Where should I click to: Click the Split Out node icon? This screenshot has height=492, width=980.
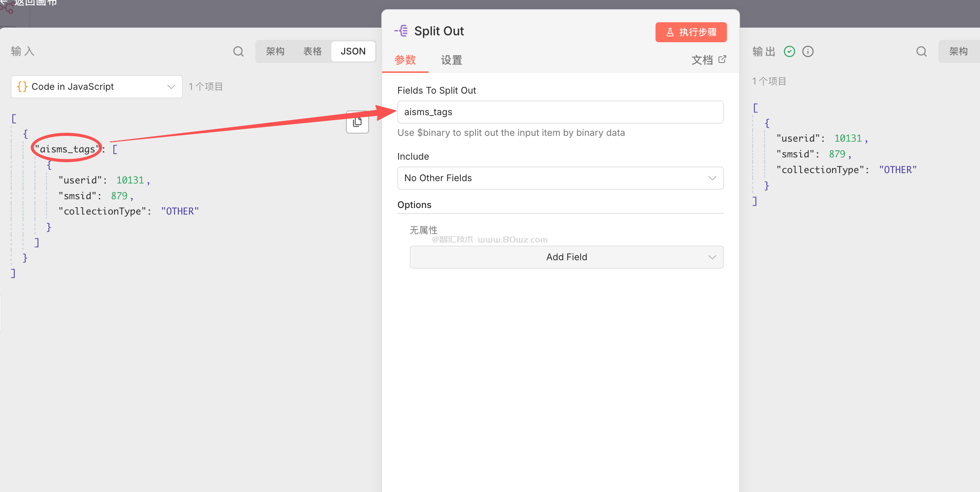[x=402, y=31]
